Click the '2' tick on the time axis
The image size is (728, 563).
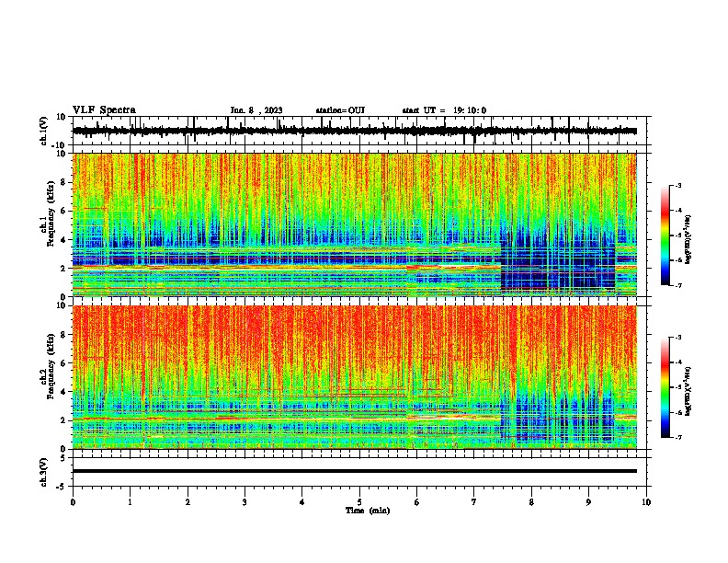point(188,502)
